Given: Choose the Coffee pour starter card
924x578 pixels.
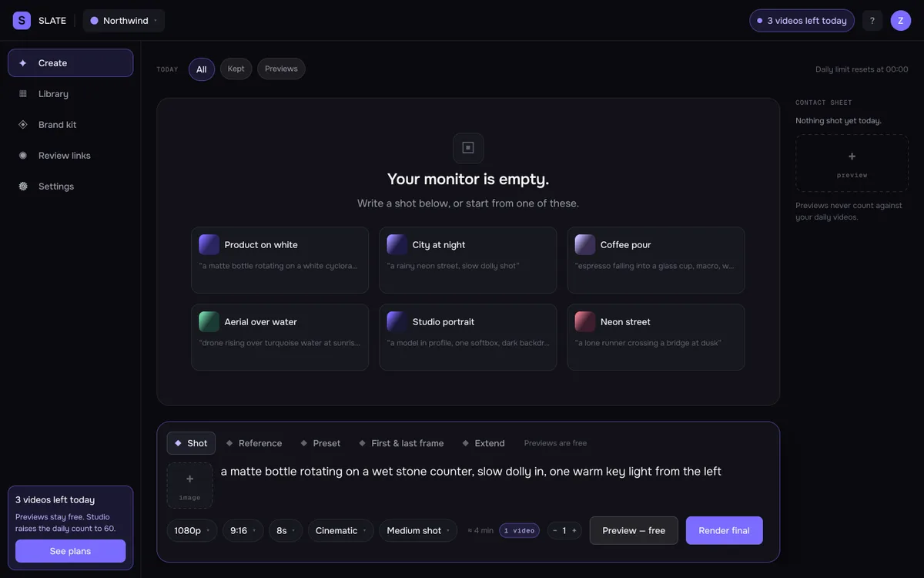Looking at the screenshot, I should (656, 260).
